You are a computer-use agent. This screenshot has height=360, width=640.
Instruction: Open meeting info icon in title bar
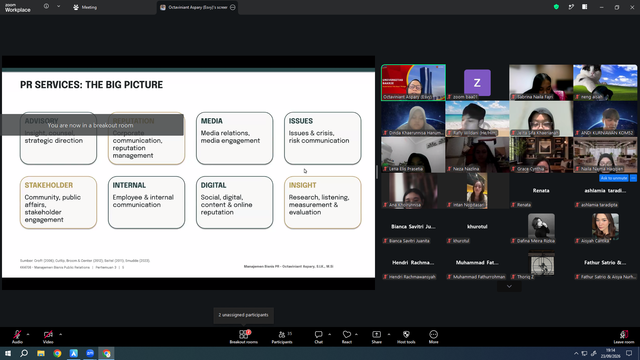click(46, 7)
